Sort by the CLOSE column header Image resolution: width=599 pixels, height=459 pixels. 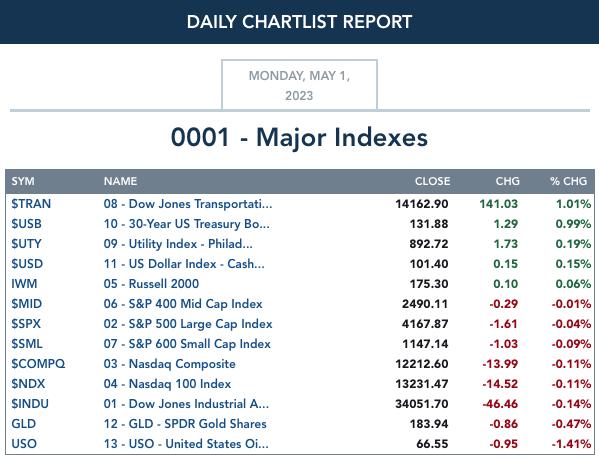point(432,181)
